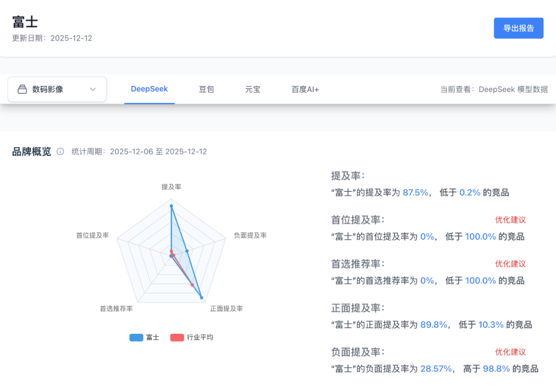
Task: Click the 10.3% competitor comparison value
Action: point(491,325)
